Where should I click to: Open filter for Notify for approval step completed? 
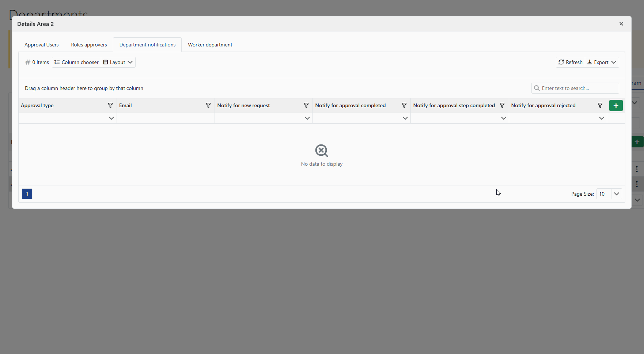click(502, 105)
